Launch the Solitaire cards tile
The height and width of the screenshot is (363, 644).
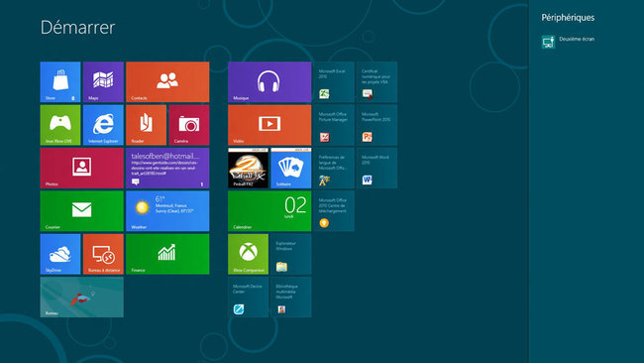pyautogui.click(x=291, y=169)
